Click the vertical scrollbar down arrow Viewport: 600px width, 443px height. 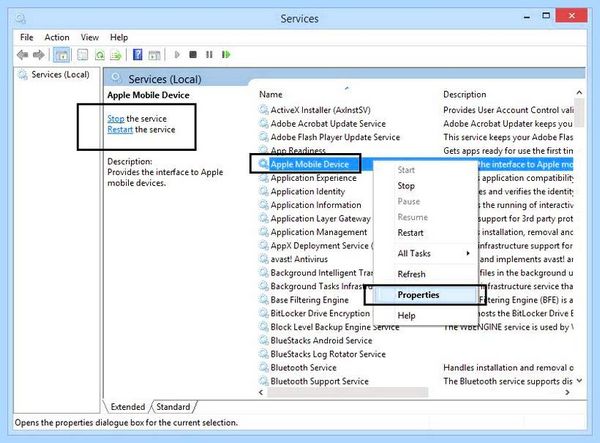tap(579, 381)
